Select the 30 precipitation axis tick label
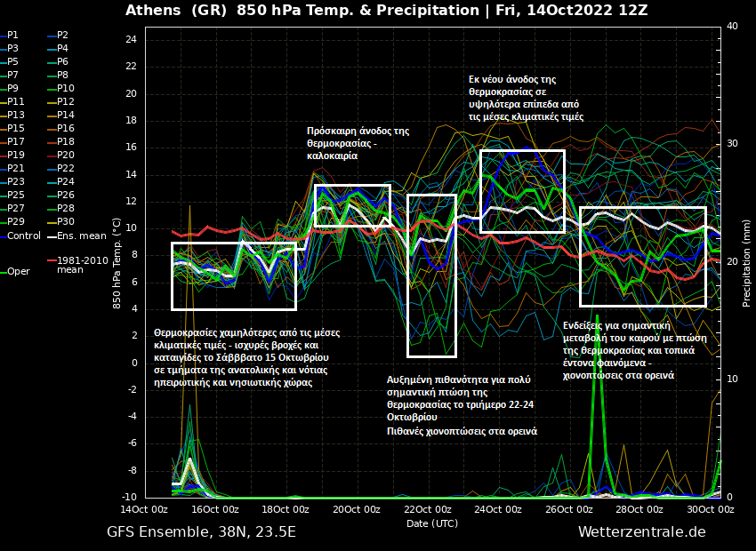The height and width of the screenshot is (551, 756). [x=732, y=144]
